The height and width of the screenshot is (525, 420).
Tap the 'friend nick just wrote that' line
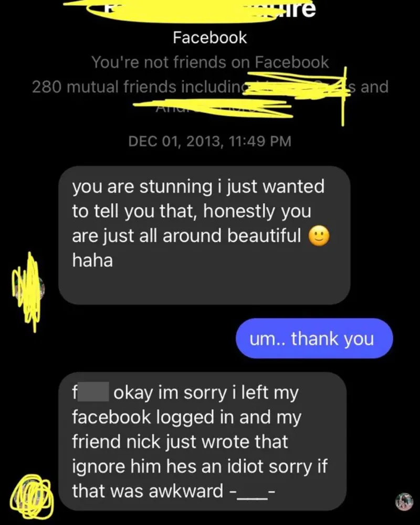pyautogui.click(x=180, y=442)
